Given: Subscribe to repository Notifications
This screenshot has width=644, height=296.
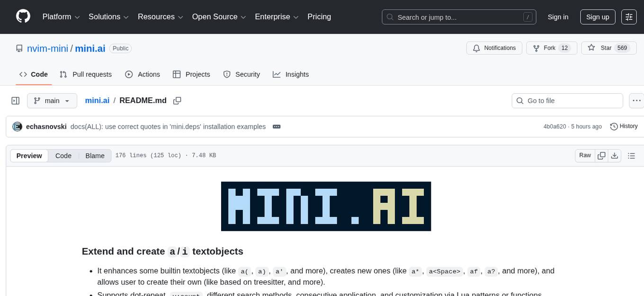Looking at the screenshot, I should click(494, 48).
